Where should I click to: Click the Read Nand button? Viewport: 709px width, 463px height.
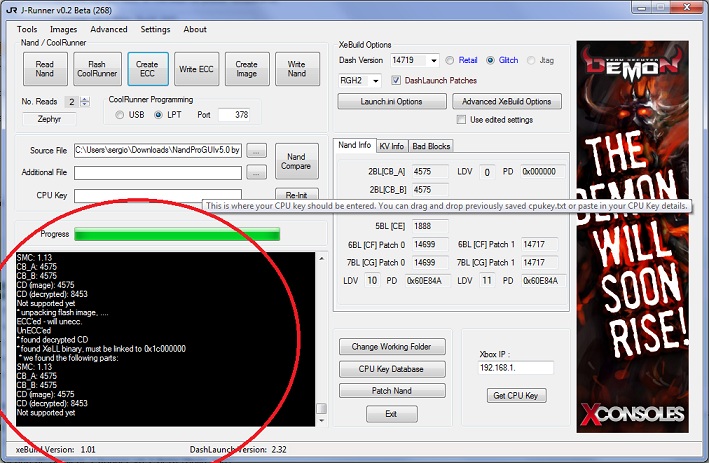point(45,69)
